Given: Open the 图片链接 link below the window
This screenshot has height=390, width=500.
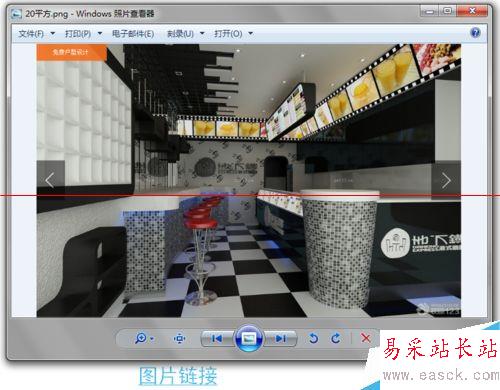Looking at the screenshot, I should pyautogui.click(x=178, y=376).
